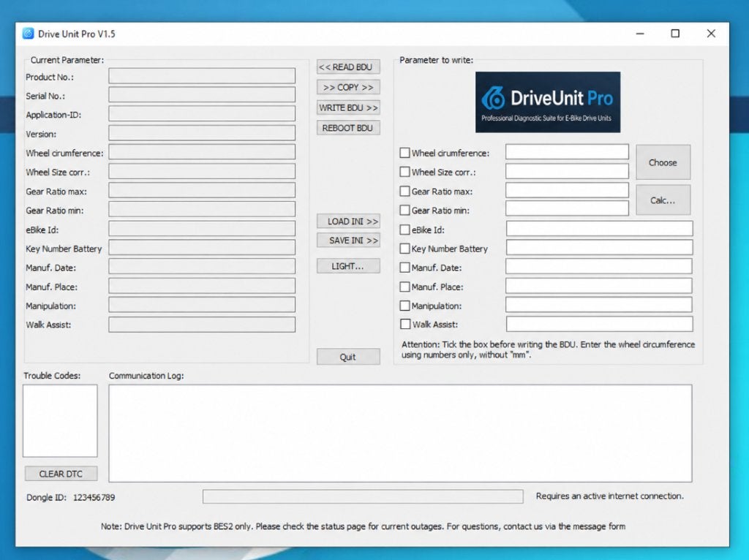Check the eBike Id box

coord(404,230)
